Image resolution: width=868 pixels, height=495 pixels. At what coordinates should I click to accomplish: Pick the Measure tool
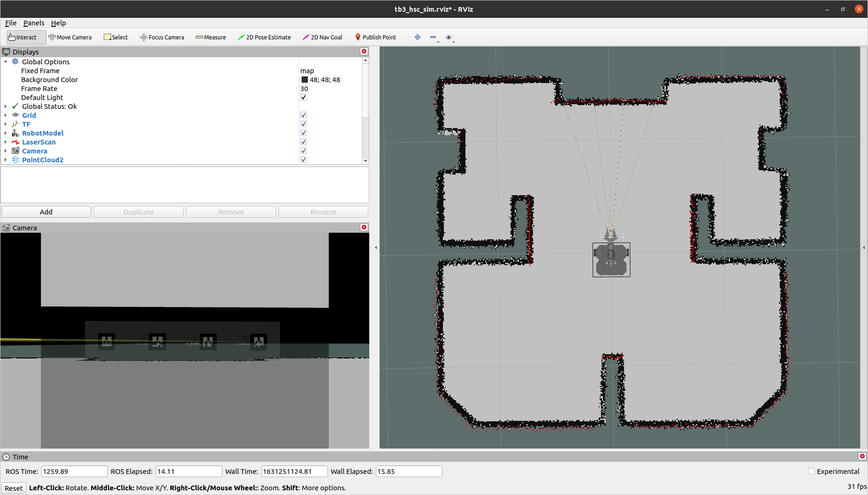pos(211,37)
